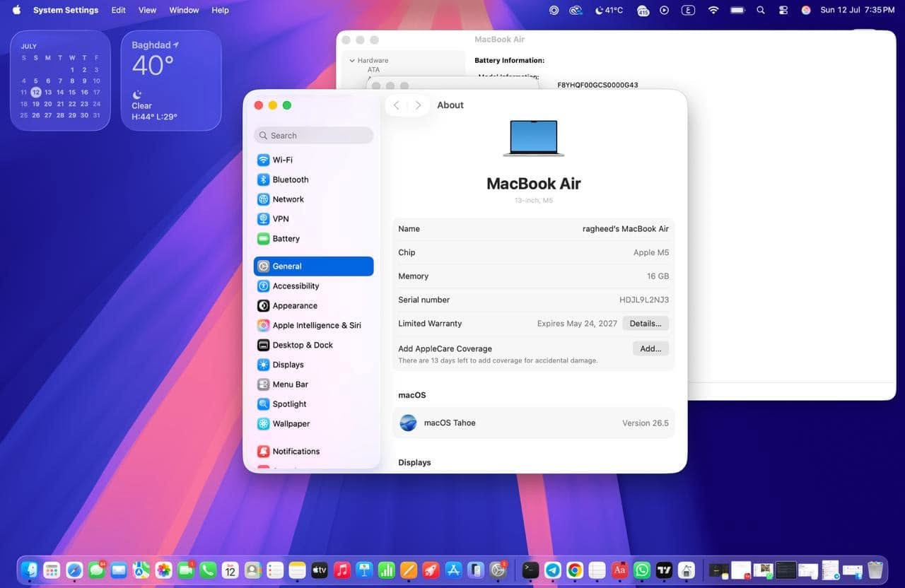Open Photos from the Dock

164,570
